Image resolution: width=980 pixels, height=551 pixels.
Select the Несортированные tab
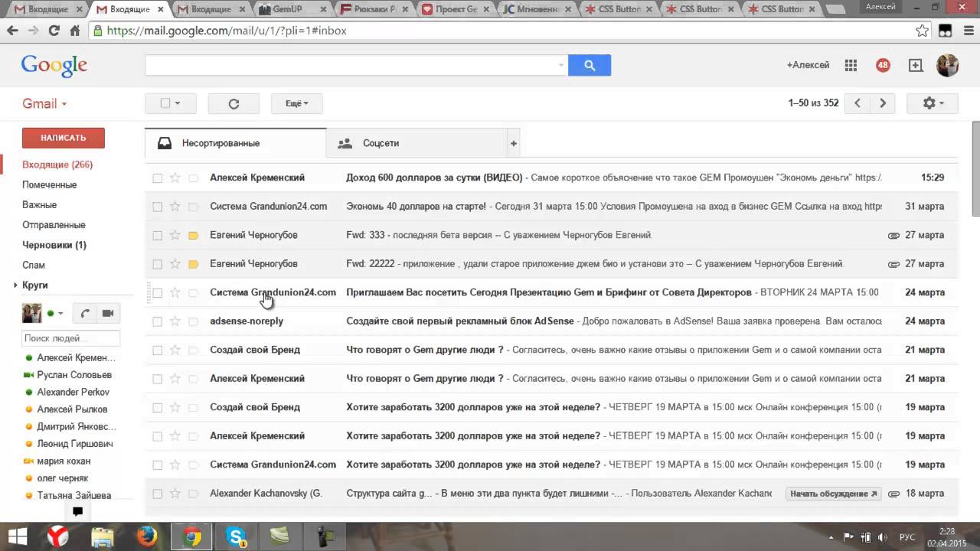pyautogui.click(x=236, y=143)
